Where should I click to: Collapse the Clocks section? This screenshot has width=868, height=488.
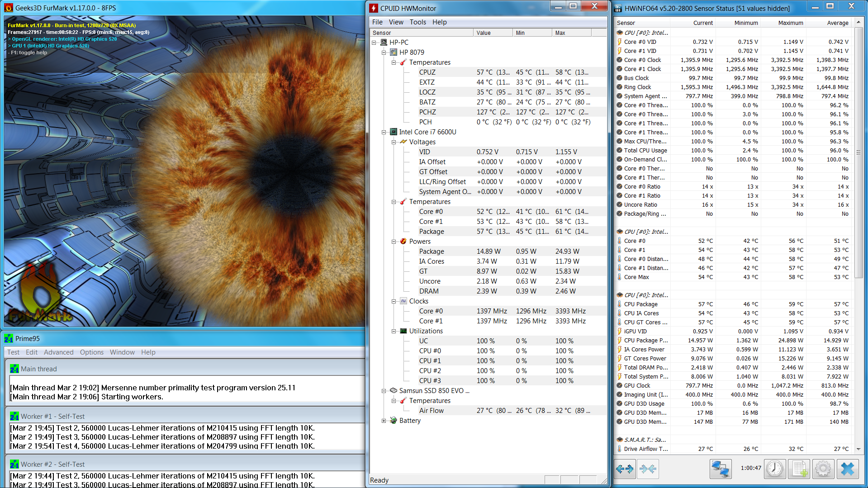coord(394,301)
